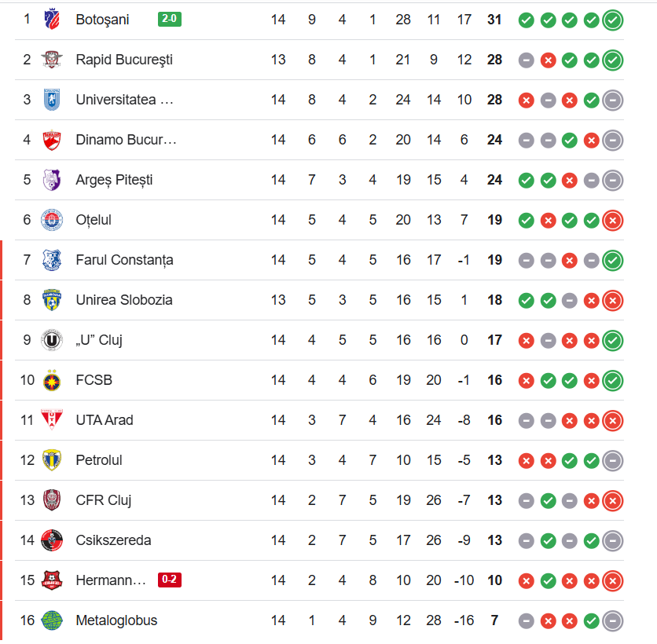Click Botoșani's green 2-0 live score badge
Viewport: 657px width, 644px height.
(170, 19)
